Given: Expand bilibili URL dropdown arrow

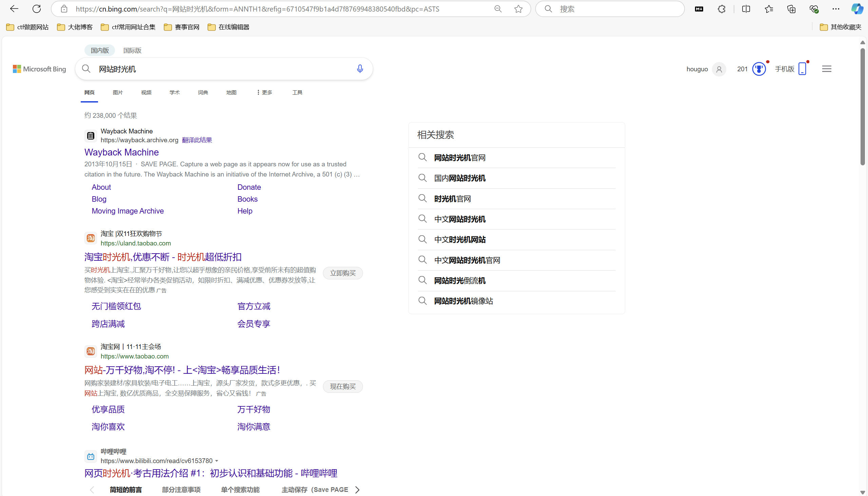Looking at the screenshot, I should 217,461.
